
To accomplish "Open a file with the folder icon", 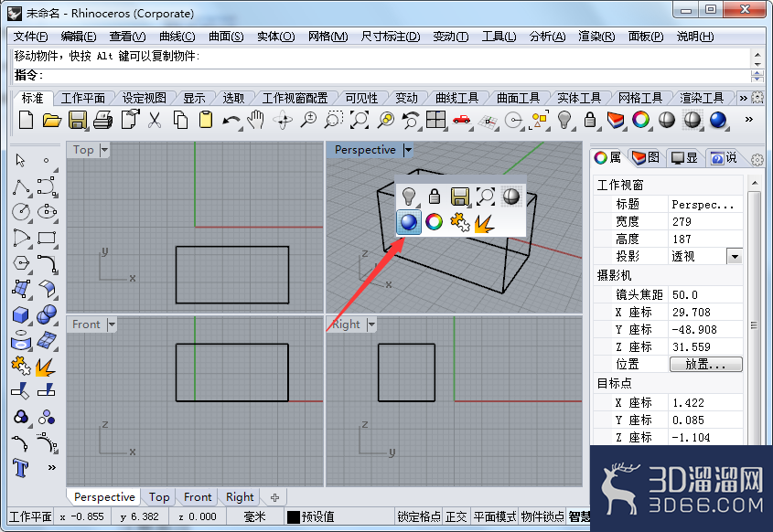I will (52, 120).
